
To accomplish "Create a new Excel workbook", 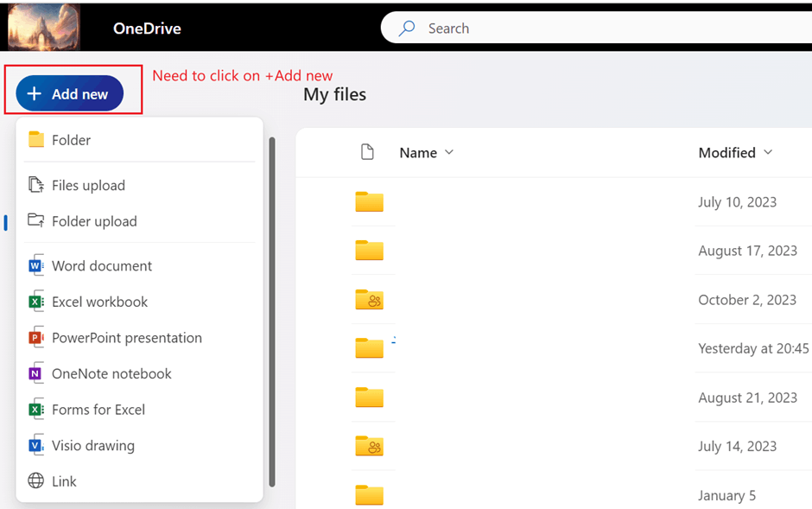I will pyautogui.click(x=140, y=302).
